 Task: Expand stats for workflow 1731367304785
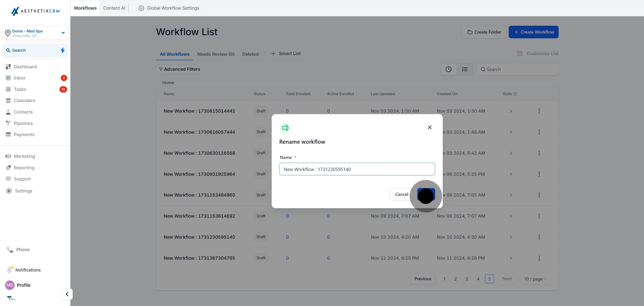pos(511,258)
